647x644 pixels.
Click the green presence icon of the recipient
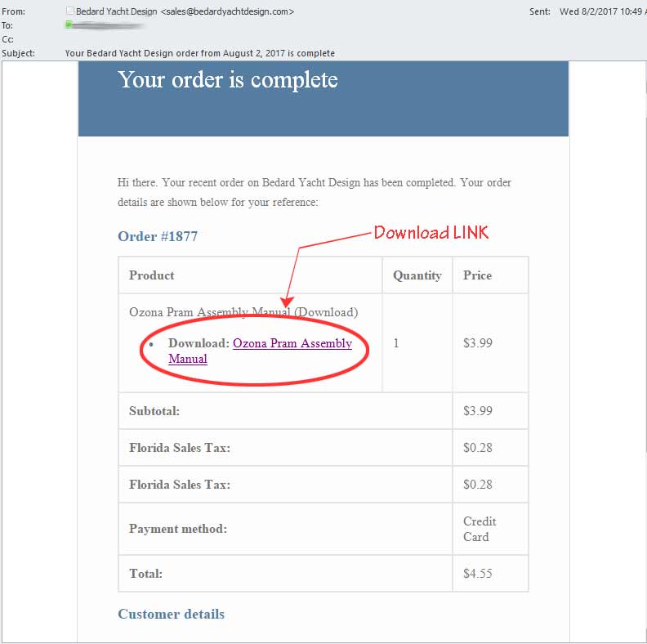pyautogui.click(x=69, y=25)
